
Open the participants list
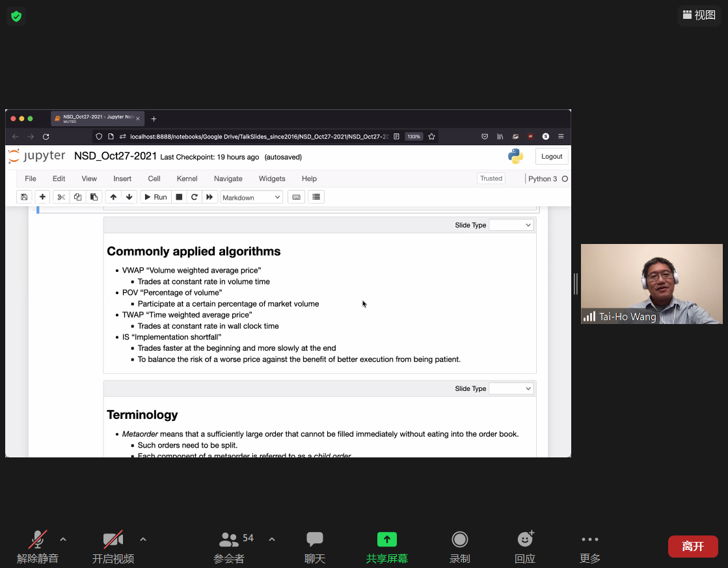[x=229, y=547]
